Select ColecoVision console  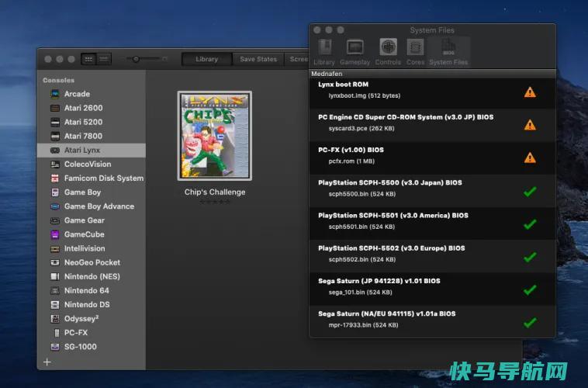(x=91, y=164)
